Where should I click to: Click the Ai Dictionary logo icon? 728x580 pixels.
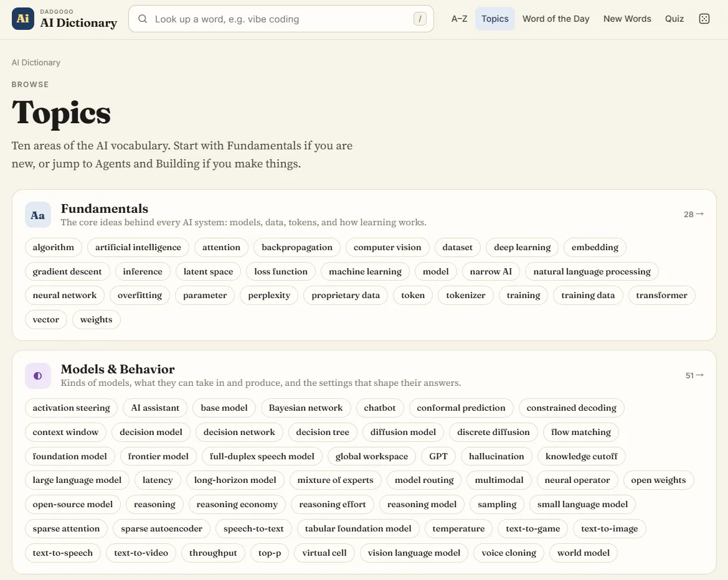[x=23, y=19]
